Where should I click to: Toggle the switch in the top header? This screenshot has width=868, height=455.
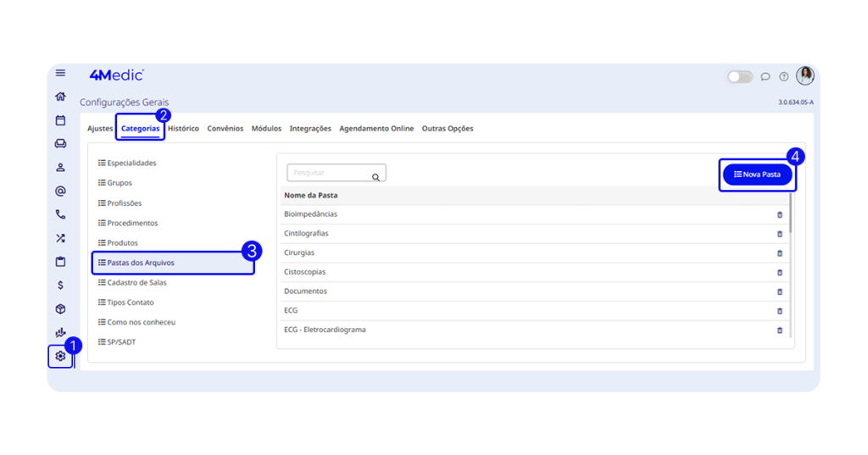[739, 76]
